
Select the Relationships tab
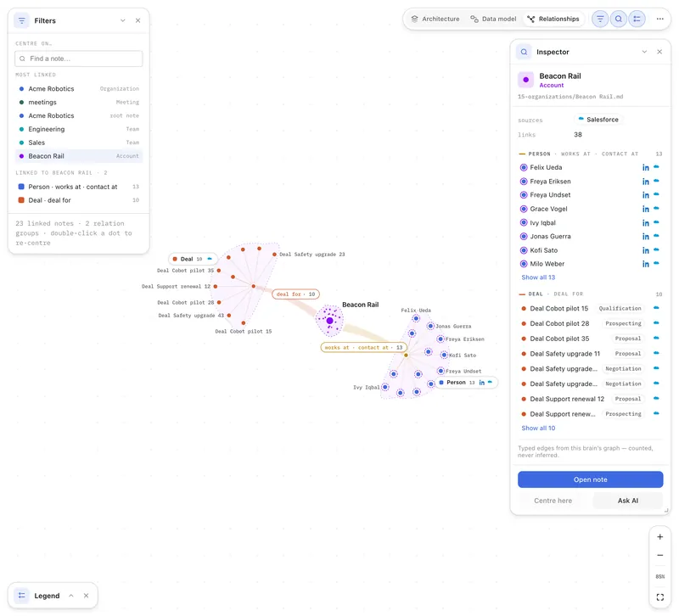pos(553,19)
